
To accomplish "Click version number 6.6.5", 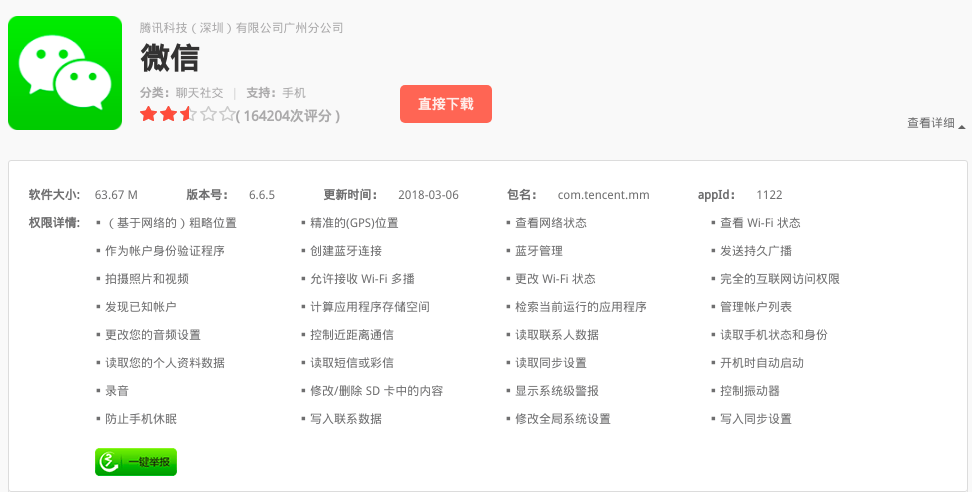I will pos(262,195).
